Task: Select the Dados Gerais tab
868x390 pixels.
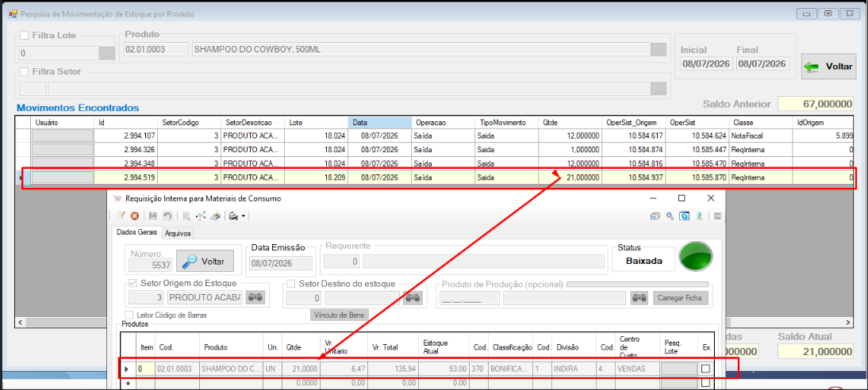Action: (136, 232)
